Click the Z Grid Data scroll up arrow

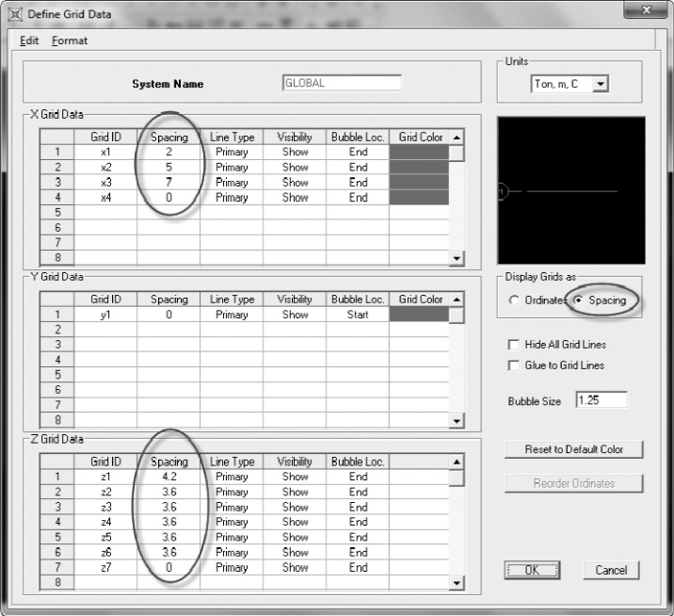click(x=457, y=462)
